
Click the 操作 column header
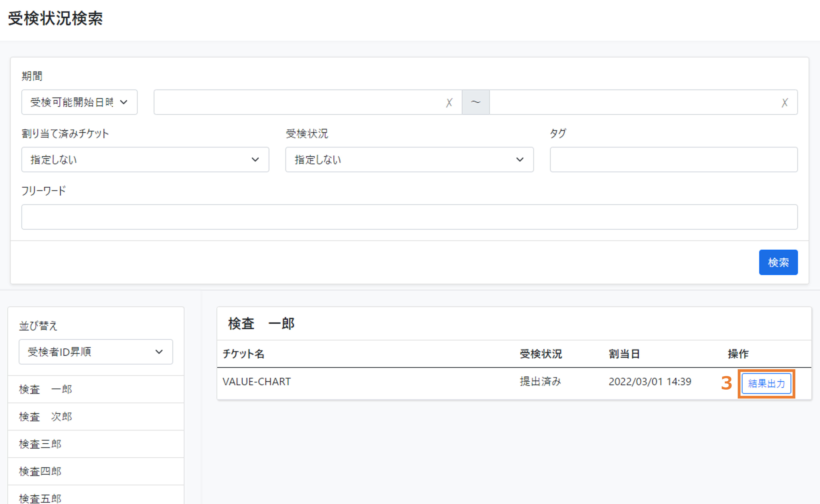coord(738,354)
